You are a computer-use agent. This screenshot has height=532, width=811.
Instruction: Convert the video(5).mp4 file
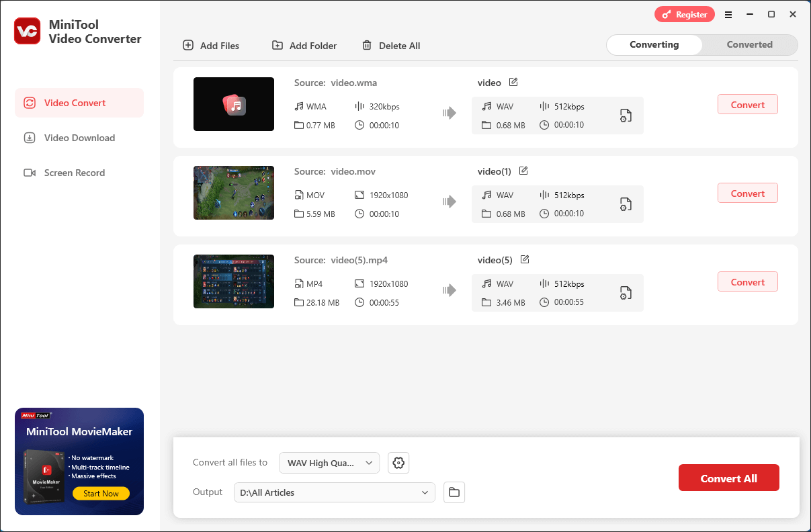pos(748,281)
